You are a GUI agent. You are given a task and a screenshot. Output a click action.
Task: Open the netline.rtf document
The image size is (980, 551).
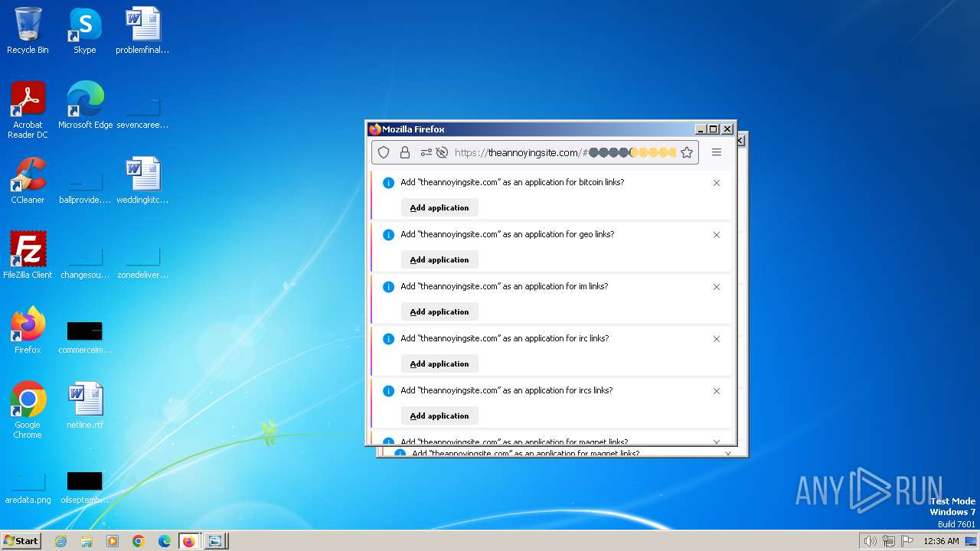pyautogui.click(x=85, y=406)
